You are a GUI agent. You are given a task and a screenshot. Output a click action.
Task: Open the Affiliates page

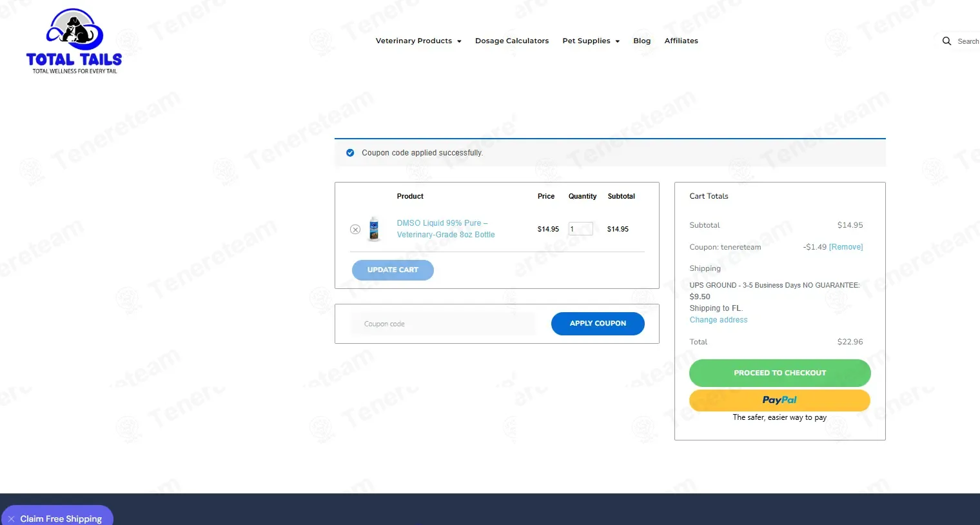tap(681, 41)
